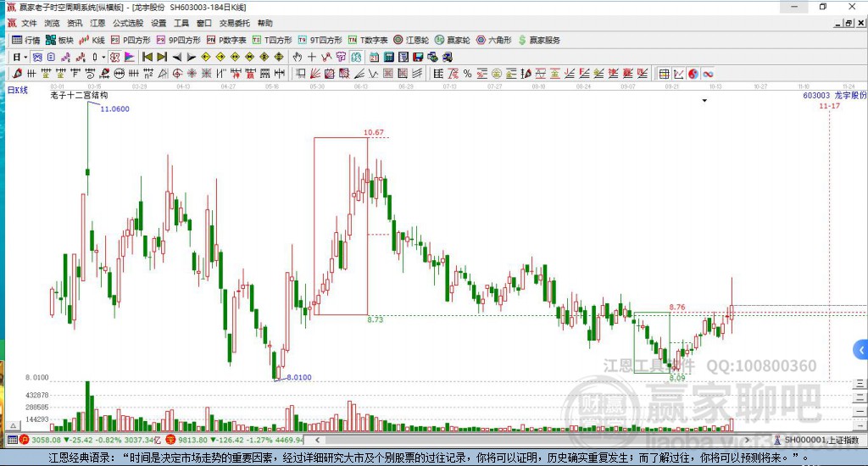Viewport: 868px width, 466px height.
Task: Open the 交易委托 menu
Action: tap(235, 23)
